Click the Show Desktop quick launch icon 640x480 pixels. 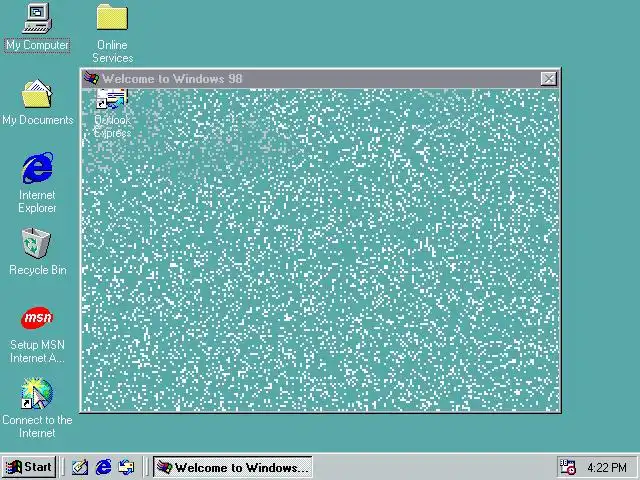tap(80, 467)
